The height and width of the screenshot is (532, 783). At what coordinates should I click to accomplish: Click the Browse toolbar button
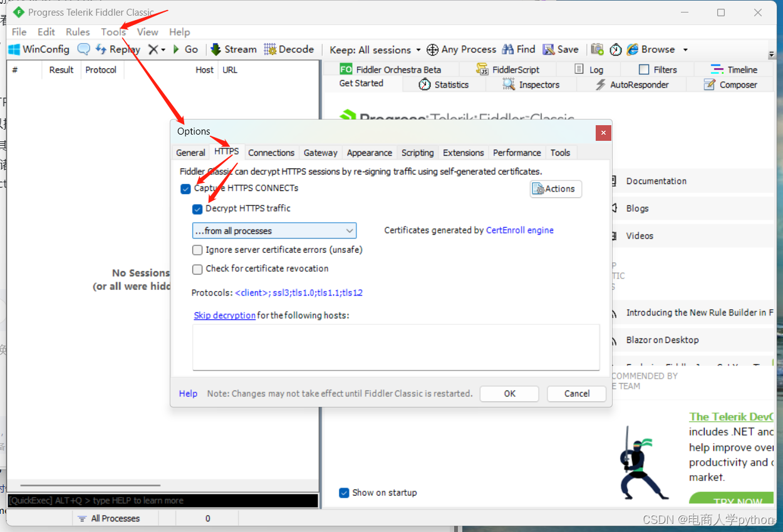[651, 49]
